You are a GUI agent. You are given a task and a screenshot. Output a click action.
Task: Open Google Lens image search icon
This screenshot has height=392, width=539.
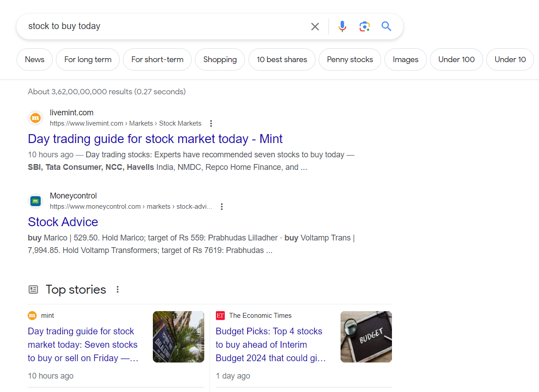pos(365,26)
